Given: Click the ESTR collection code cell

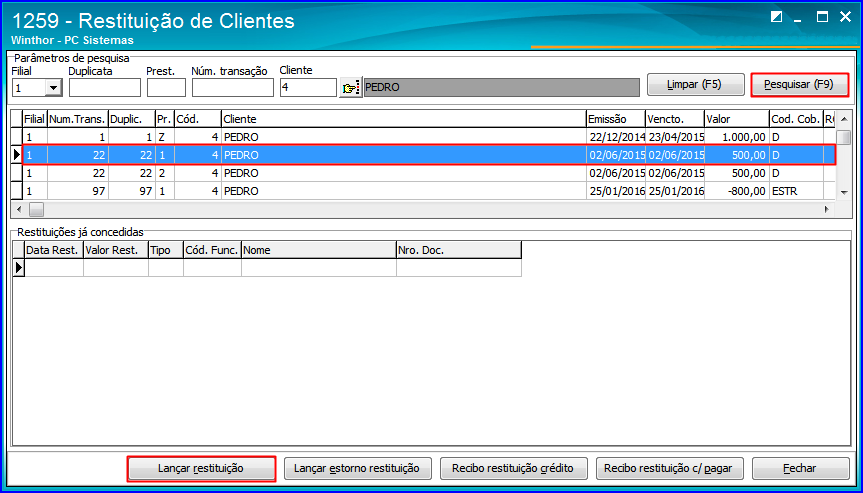Looking at the screenshot, I should click(796, 191).
